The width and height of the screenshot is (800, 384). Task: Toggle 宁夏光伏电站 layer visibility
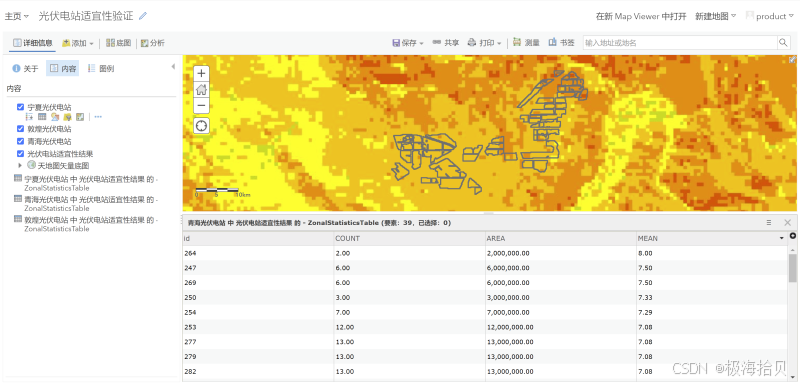[x=20, y=107]
